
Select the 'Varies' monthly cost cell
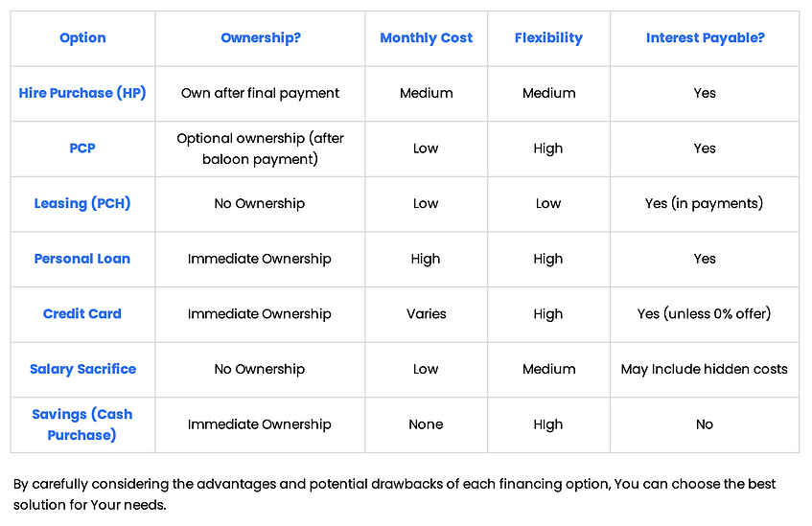(427, 313)
